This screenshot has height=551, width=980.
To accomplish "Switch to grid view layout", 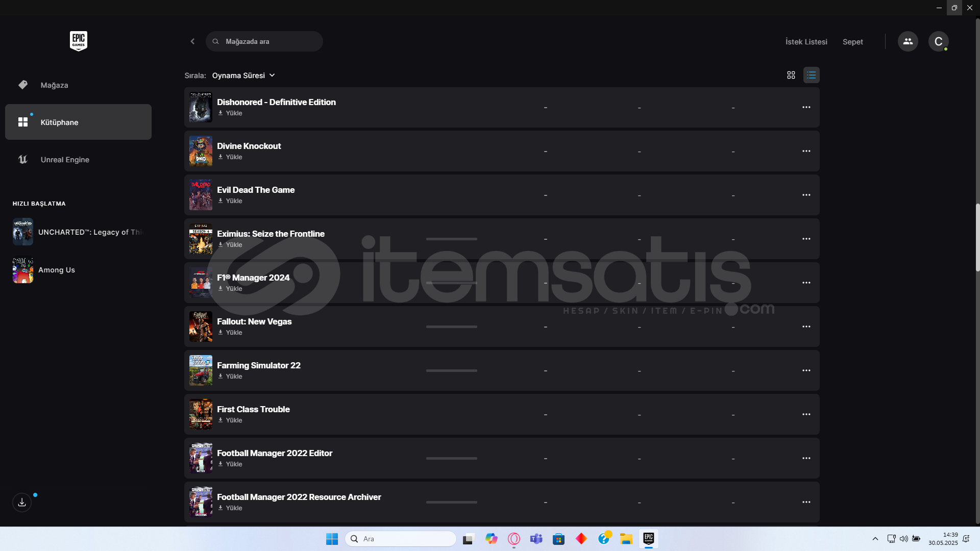I will point(791,75).
